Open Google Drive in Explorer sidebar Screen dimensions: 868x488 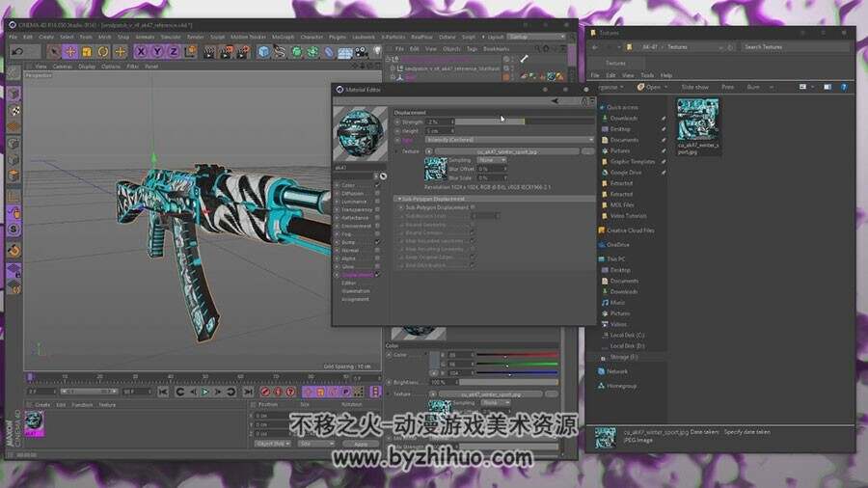pyautogui.click(x=626, y=173)
